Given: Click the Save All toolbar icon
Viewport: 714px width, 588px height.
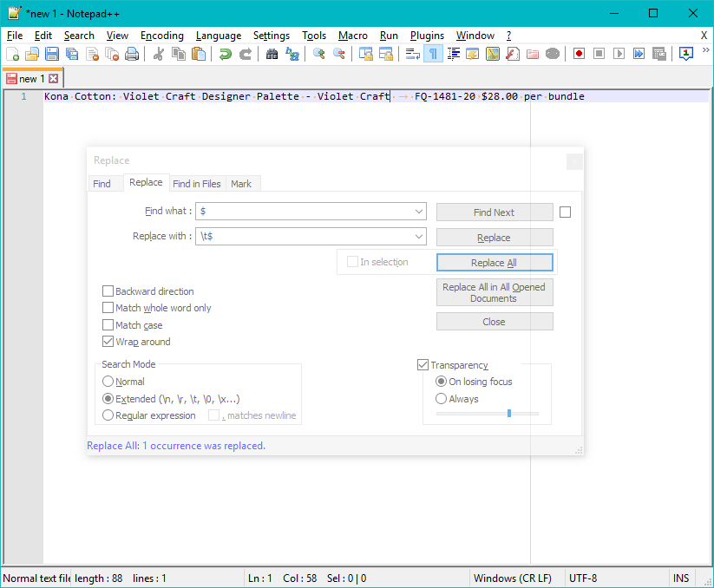Looking at the screenshot, I should tap(69, 54).
